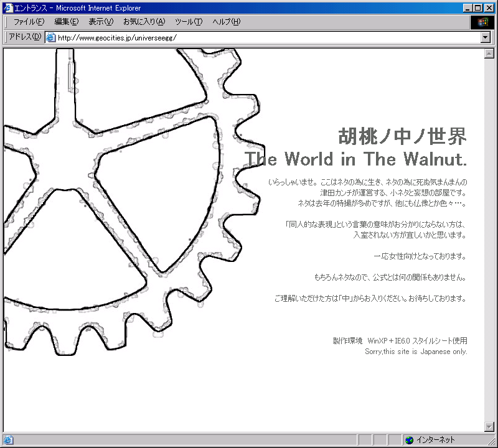This screenshot has width=498, height=448.
Task: Open the お気に入り(A) menu
Action: (144, 22)
